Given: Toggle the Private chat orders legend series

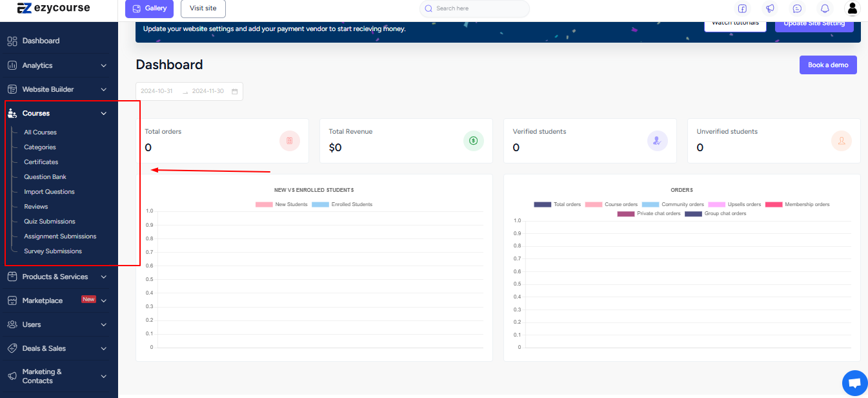Looking at the screenshot, I should (649, 213).
